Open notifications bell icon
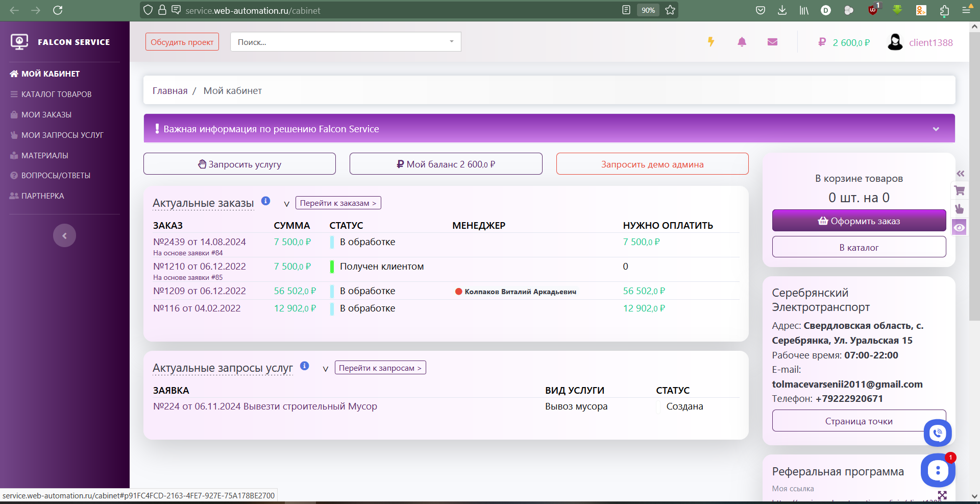The height and width of the screenshot is (504, 980). (742, 42)
